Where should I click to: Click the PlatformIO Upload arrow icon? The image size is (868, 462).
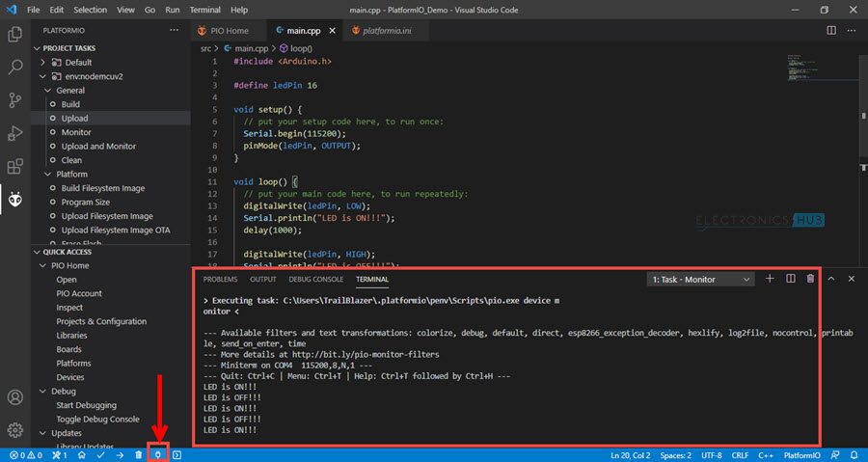click(x=120, y=455)
